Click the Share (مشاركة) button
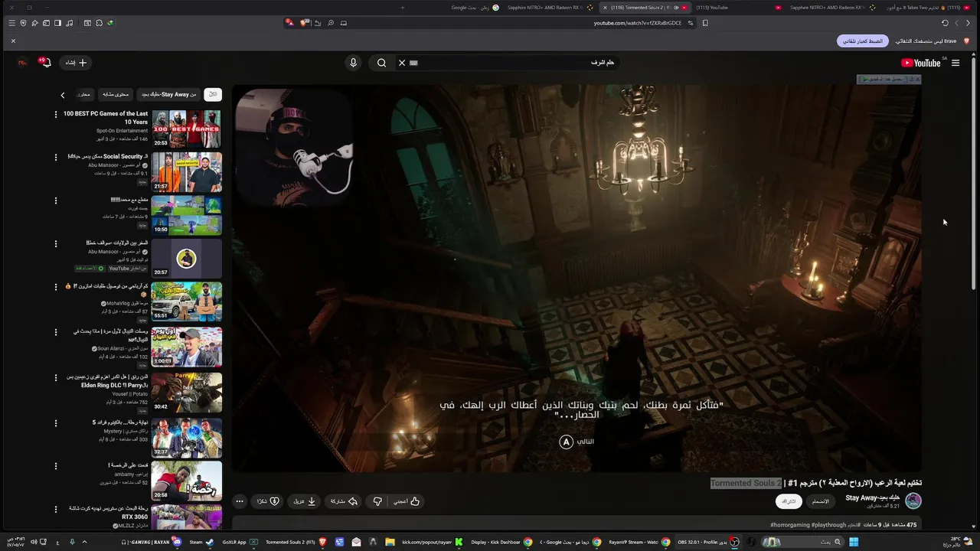Viewport: 980px width, 551px height. tap(344, 501)
